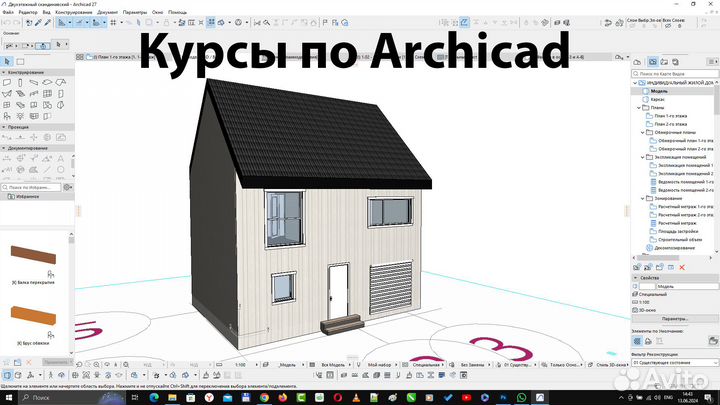Image resolution: width=720 pixels, height=405 pixels.
Task: Open the Документ menu
Action: [x=107, y=12]
